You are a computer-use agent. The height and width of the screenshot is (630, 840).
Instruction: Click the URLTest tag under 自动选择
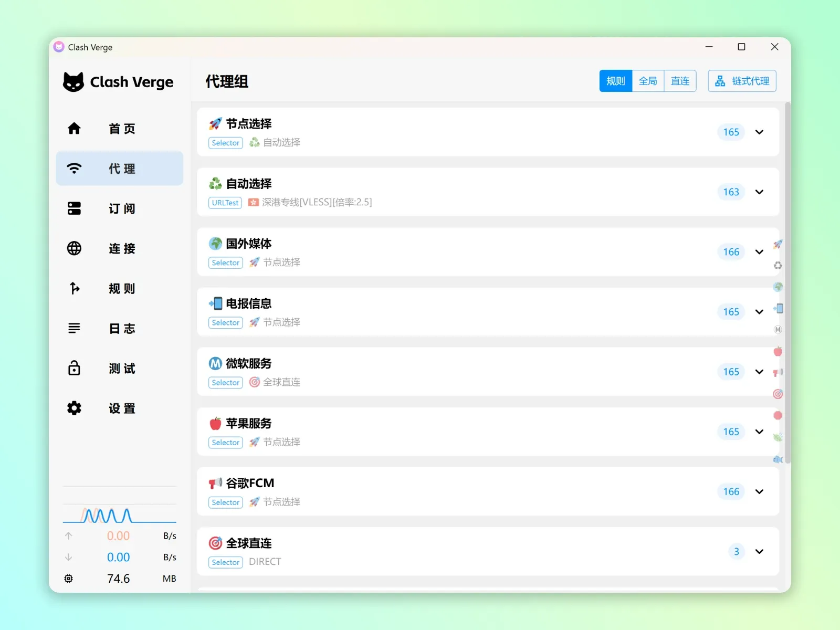tap(225, 203)
